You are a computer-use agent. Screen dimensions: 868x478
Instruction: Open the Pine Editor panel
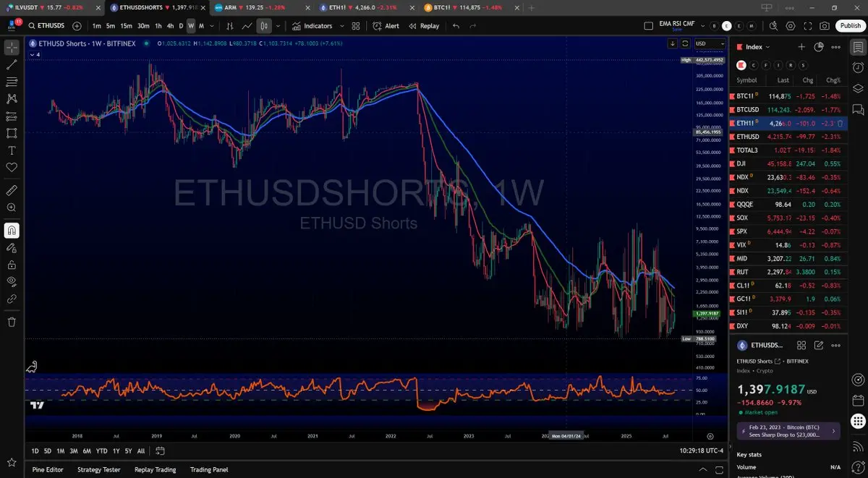(x=48, y=469)
